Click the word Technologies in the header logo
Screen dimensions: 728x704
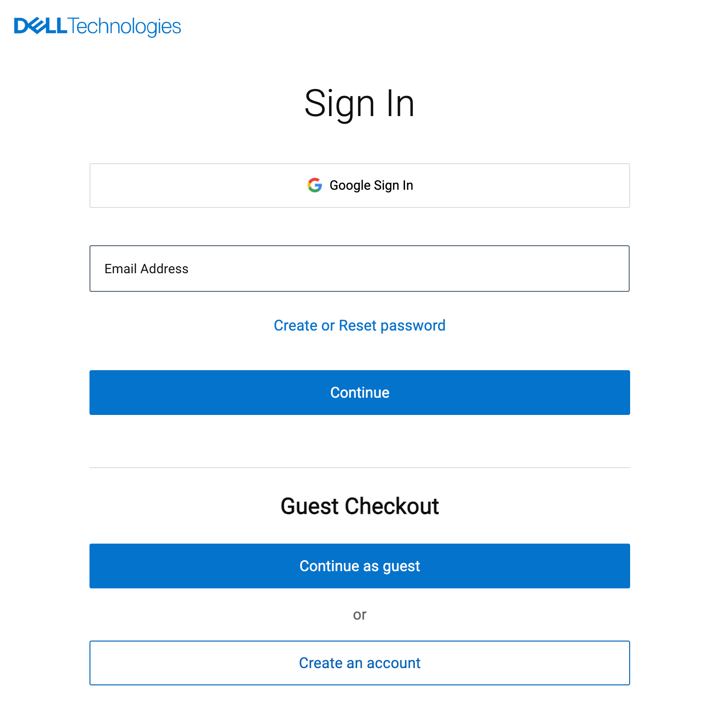point(125,27)
